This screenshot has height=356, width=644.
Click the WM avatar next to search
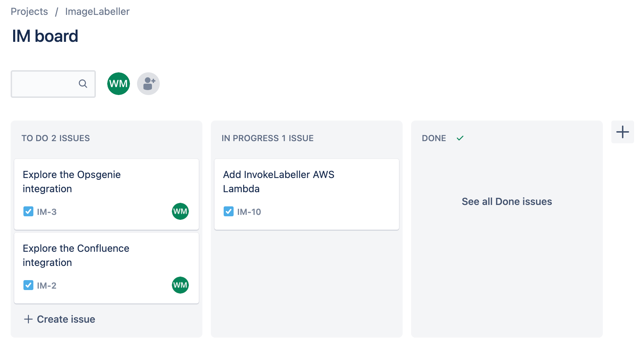point(118,83)
